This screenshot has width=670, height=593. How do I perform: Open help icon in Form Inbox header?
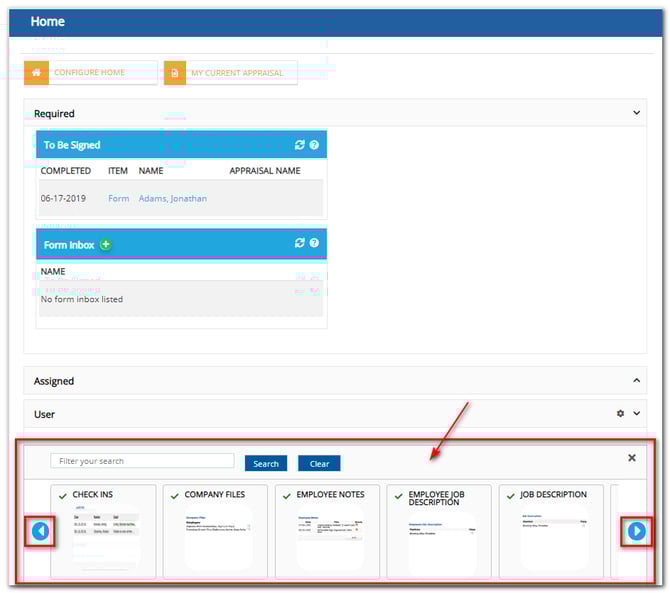pyautogui.click(x=314, y=243)
